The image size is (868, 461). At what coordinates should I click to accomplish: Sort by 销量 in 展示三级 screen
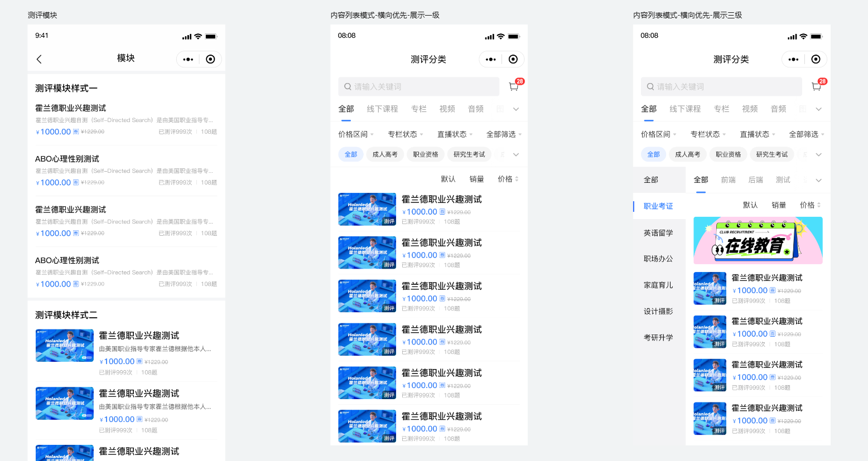[779, 205]
